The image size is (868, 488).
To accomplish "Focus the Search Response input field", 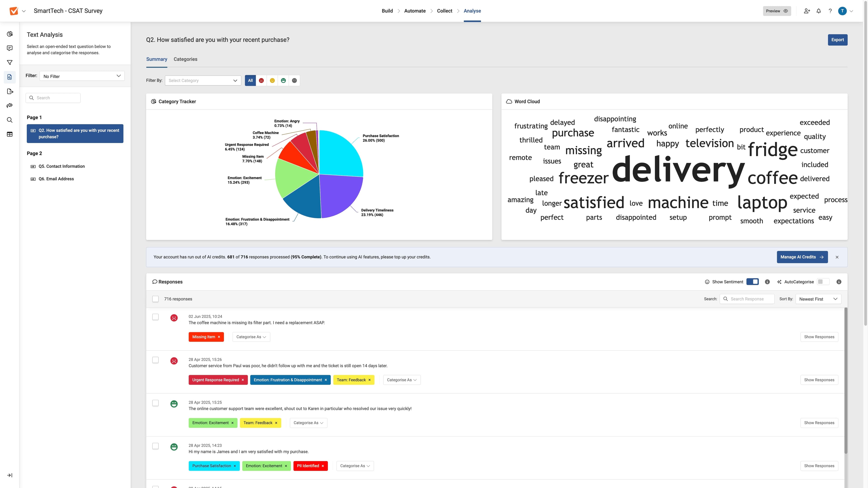I will 747,299.
